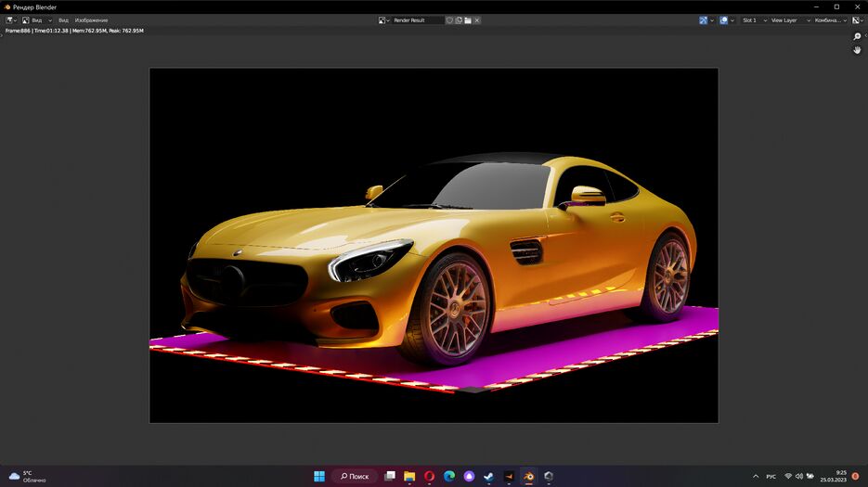
Task: Click the new image icon
Action: (x=459, y=19)
